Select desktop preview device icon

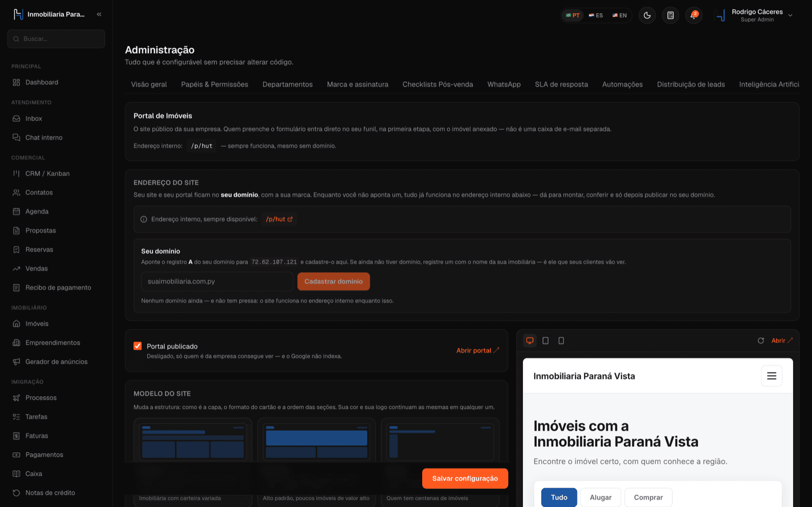(530, 340)
